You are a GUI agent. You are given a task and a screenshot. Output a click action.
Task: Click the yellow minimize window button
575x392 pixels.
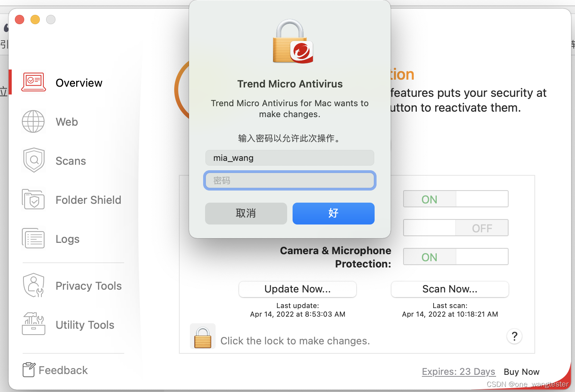pyautogui.click(x=35, y=20)
